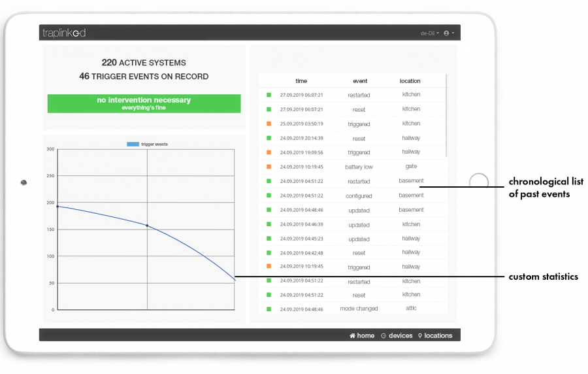
Task: Click the locations pin icon
Action: coord(420,335)
